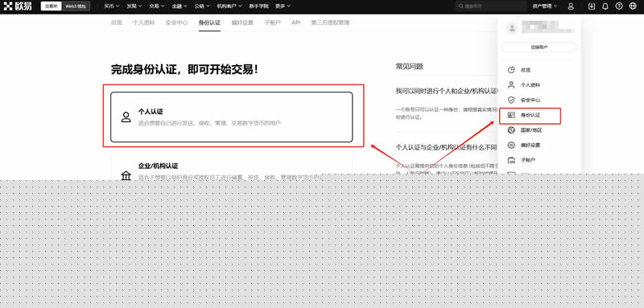Click into the header search field
Viewport: 644px width, 308px height.
pyautogui.click(x=490, y=6)
